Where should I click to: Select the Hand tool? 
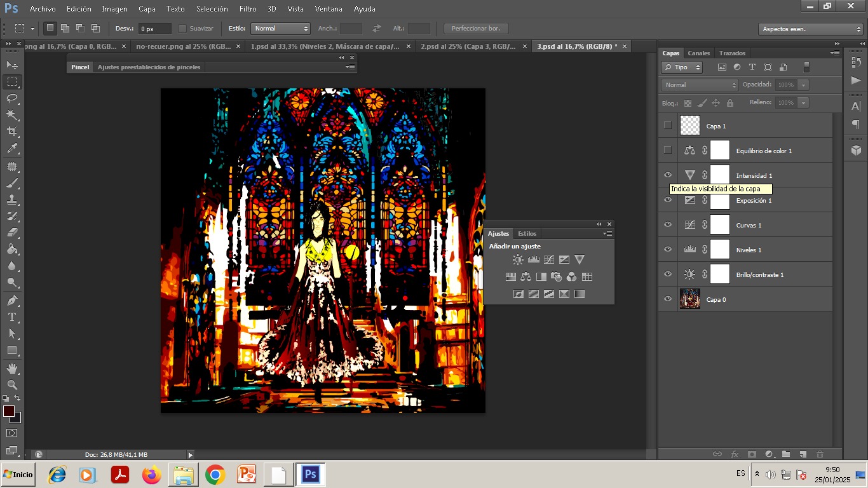12,369
